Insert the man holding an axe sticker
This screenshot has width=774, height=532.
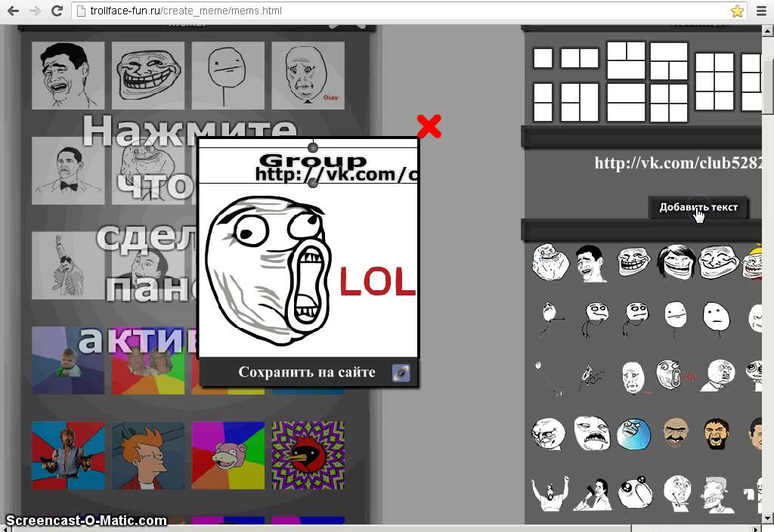pos(593,494)
